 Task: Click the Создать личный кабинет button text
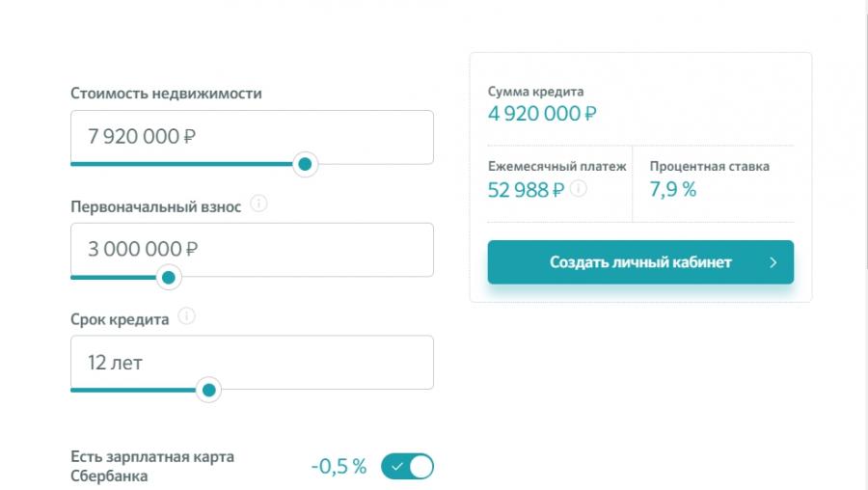point(640,262)
